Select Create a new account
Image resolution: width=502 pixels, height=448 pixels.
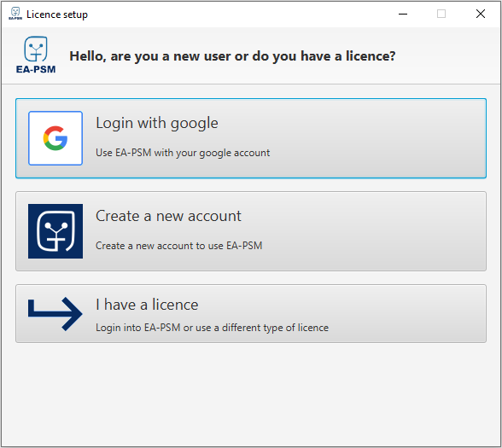[x=251, y=231]
